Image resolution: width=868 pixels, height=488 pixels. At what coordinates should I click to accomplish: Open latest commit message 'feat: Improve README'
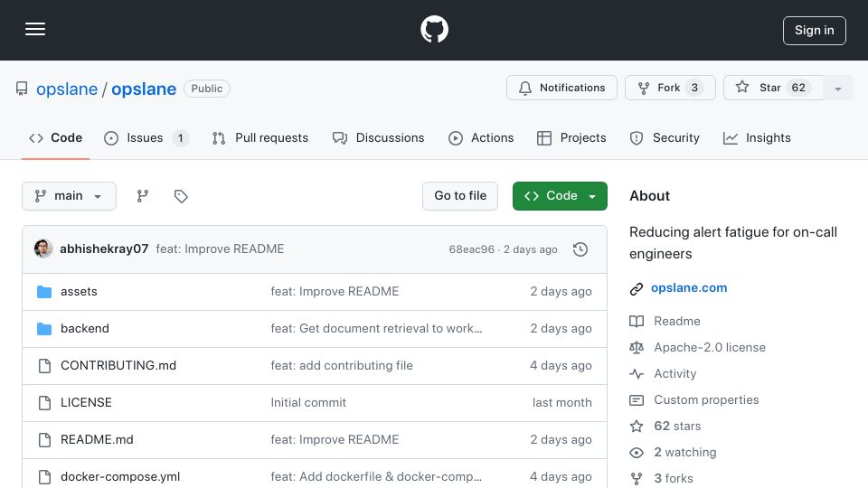click(x=220, y=249)
